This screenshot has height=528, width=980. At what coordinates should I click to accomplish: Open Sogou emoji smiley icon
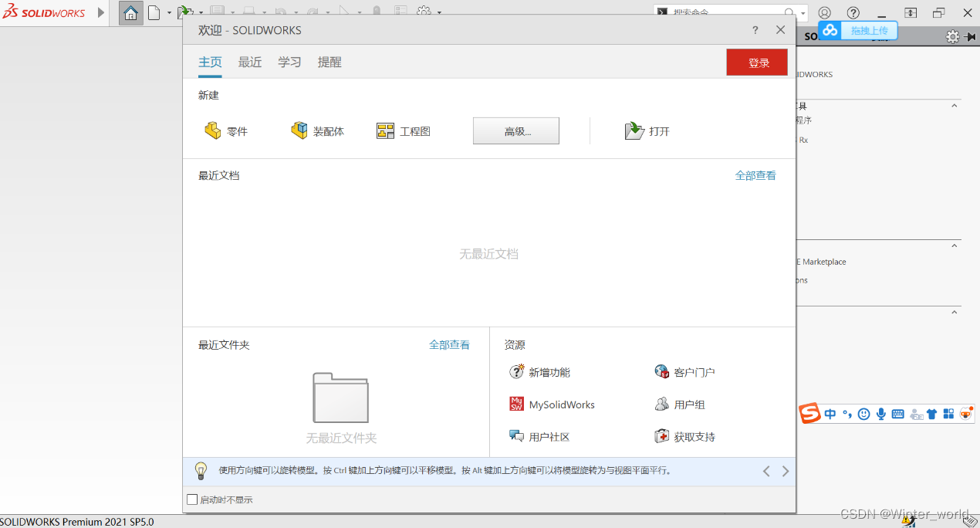click(863, 415)
